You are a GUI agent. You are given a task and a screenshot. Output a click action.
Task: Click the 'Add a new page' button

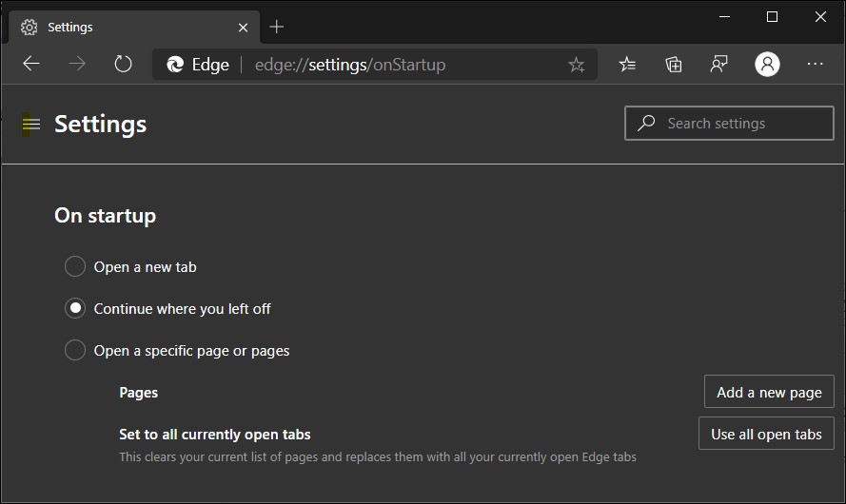click(x=769, y=392)
